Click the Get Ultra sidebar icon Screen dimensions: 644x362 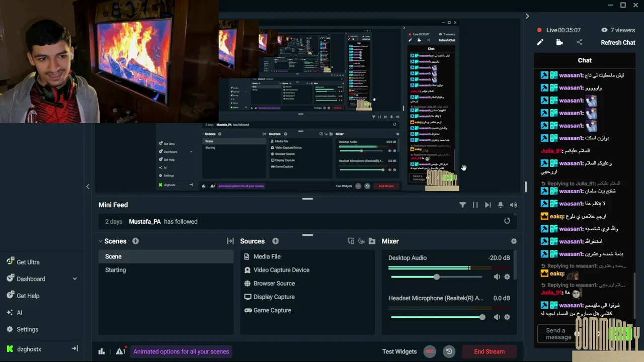coord(10,261)
